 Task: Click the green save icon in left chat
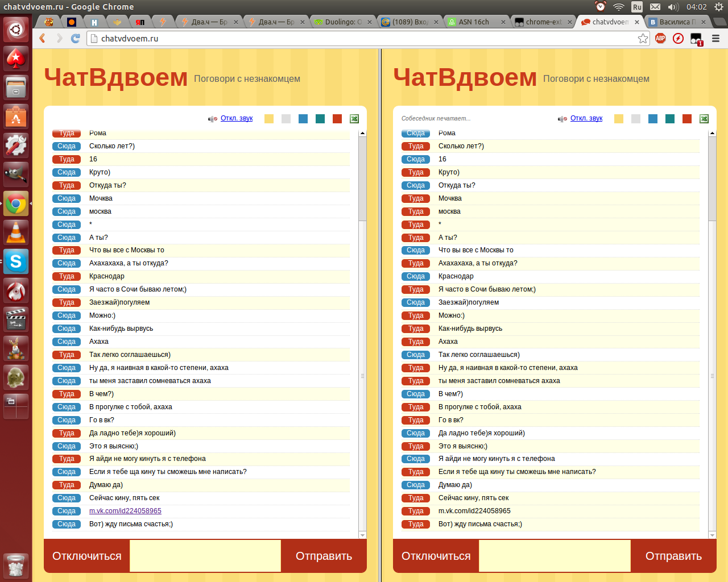pos(354,119)
